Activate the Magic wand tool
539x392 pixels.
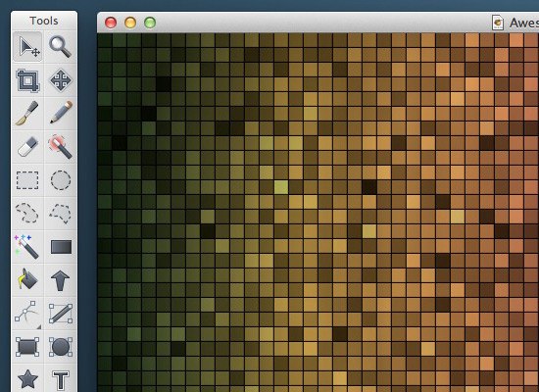(x=27, y=247)
